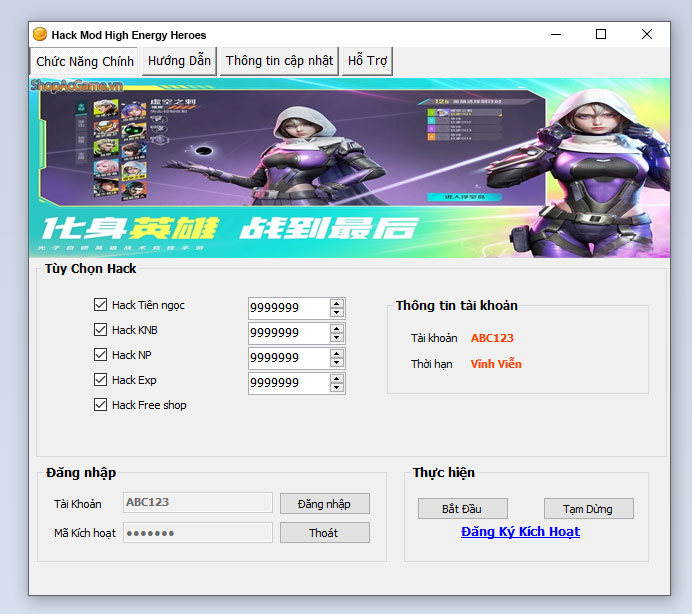Increase the Hack Tiên ngọc value with up arrow
Image resolution: width=693 pixels, height=616 pixels.
pyautogui.click(x=337, y=304)
